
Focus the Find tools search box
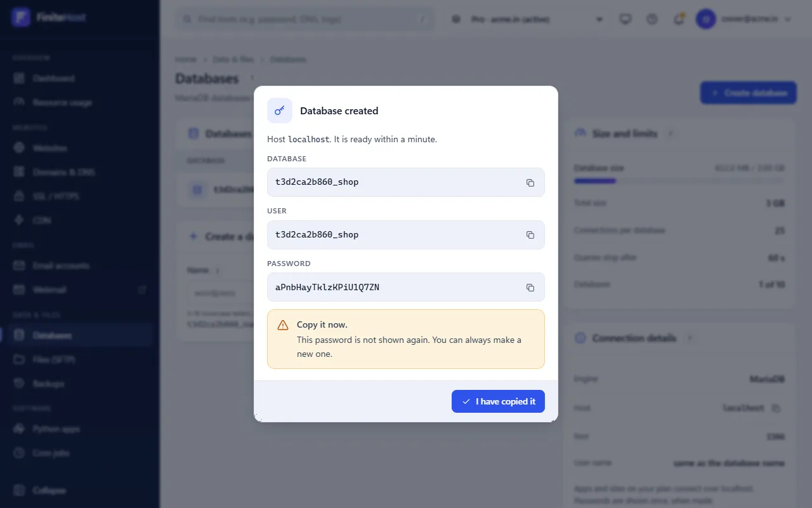pos(305,19)
